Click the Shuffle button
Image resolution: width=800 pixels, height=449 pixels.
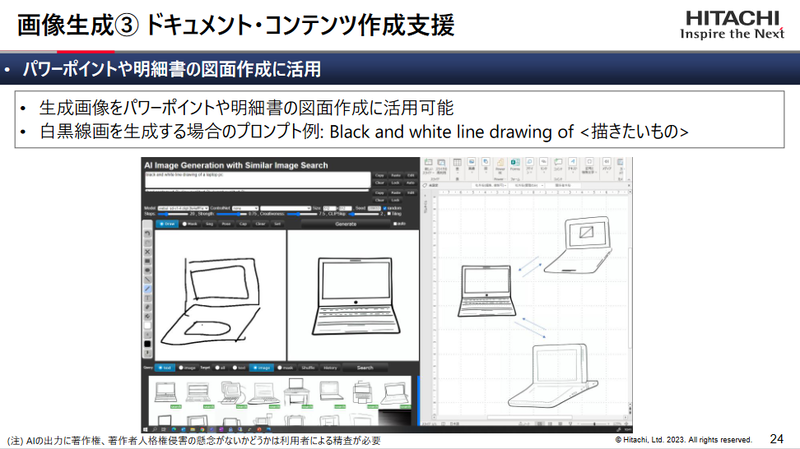pos(308,368)
